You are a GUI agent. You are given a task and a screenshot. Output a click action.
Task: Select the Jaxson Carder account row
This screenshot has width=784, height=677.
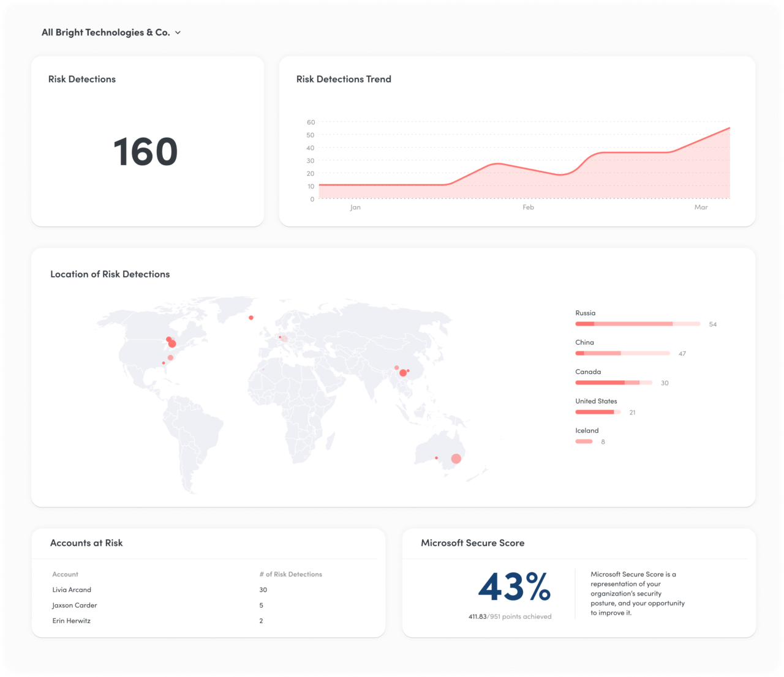tap(74, 605)
